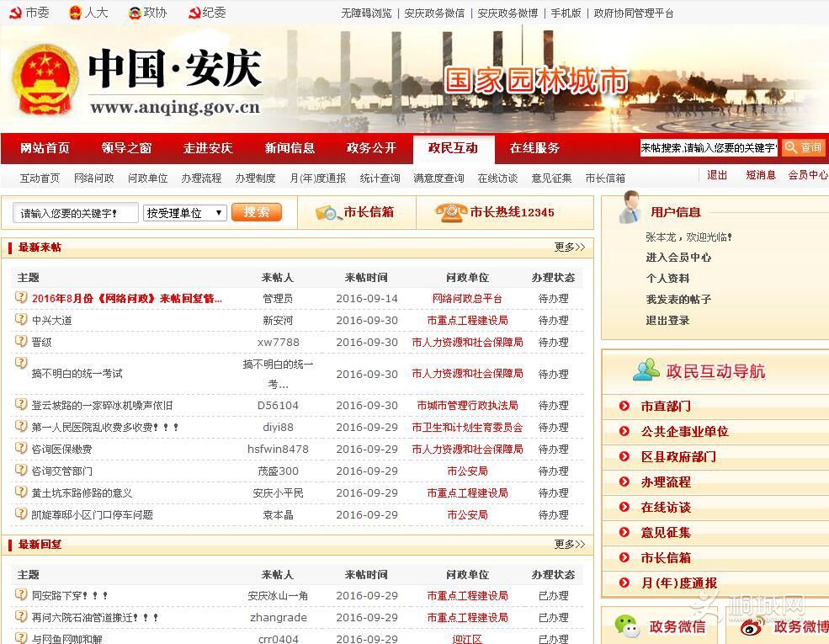This screenshot has width=829, height=644.
Task: Click the 退出 logout link
Action: [716, 176]
